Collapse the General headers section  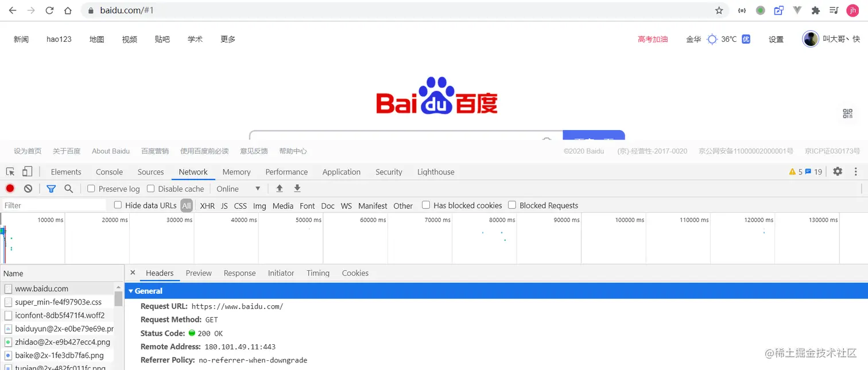(130, 291)
